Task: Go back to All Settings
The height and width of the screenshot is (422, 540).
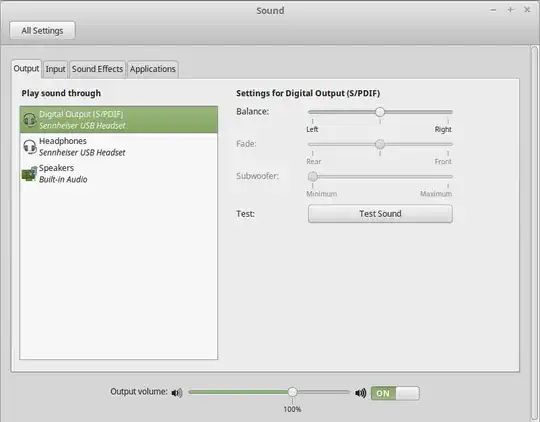Action: click(x=42, y=31)
